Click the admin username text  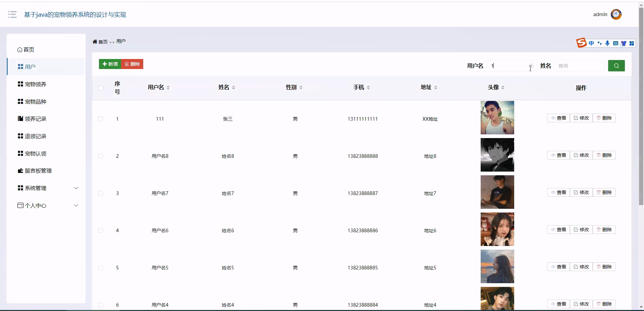pos(600,14)
